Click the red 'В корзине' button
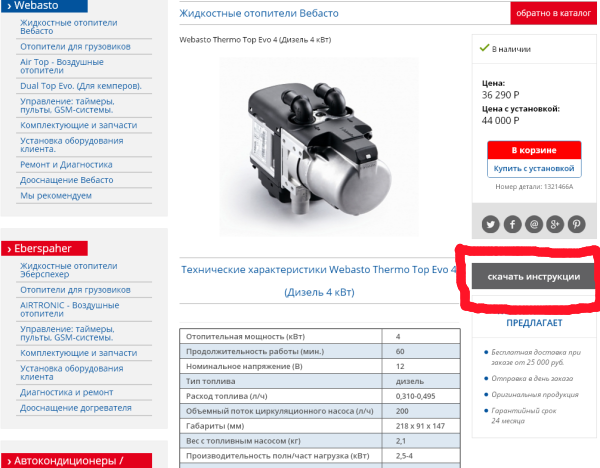The width and height of the screenshot is (600, 468). (534, 150)
